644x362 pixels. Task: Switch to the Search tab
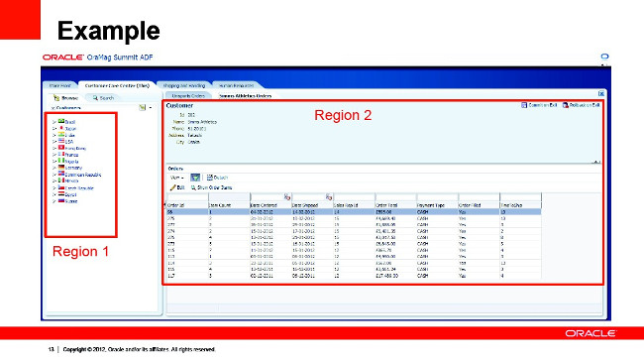(103, 98)
